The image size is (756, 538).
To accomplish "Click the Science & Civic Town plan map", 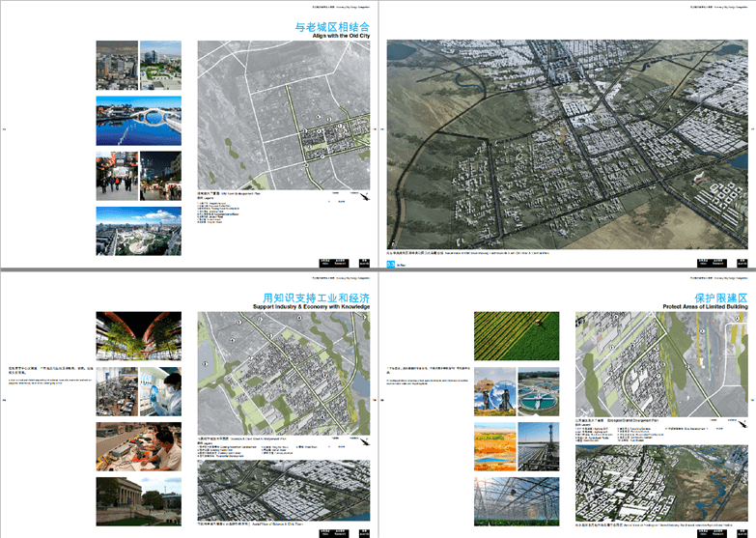I will point(284,374).
